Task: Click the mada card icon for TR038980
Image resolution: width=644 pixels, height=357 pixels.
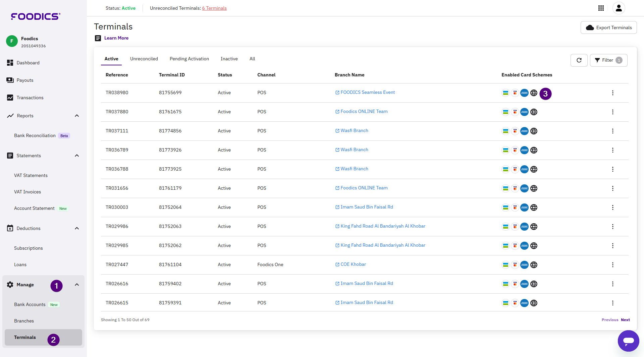Action: click(x=505, y=93)
